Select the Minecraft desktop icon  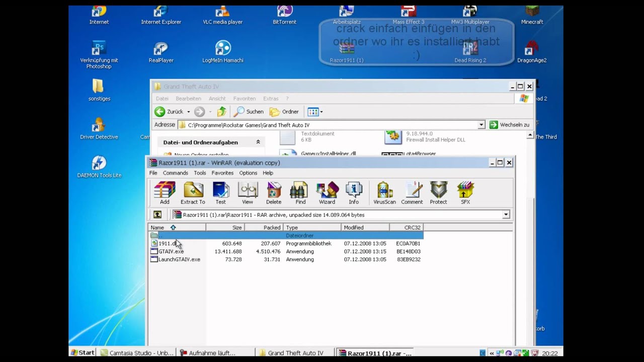point(532,15)
